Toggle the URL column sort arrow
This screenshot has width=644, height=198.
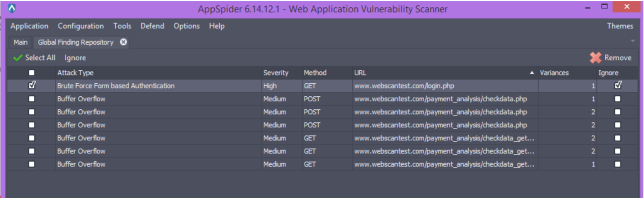pos(532,72)
